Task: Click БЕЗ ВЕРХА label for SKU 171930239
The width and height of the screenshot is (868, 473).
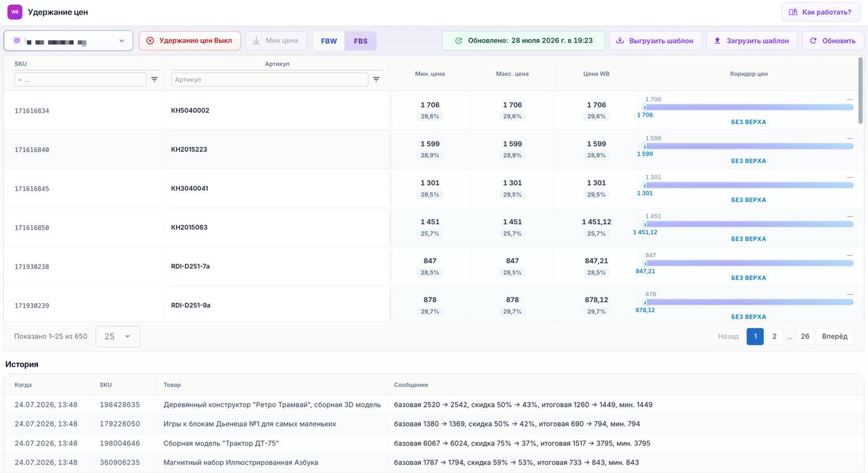Action: pyautogui.click(x=748, y=317)
